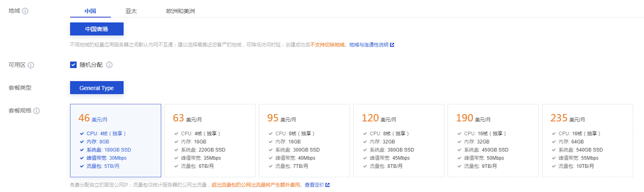Click external-link icon after 查看定价
Screen dimensions: 644x192
coord(327,185)
